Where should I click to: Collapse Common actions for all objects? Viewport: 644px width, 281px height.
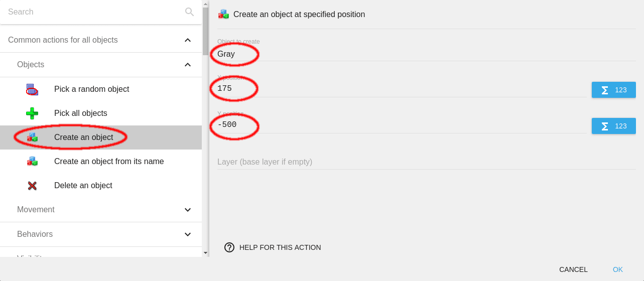coord(188,40)
